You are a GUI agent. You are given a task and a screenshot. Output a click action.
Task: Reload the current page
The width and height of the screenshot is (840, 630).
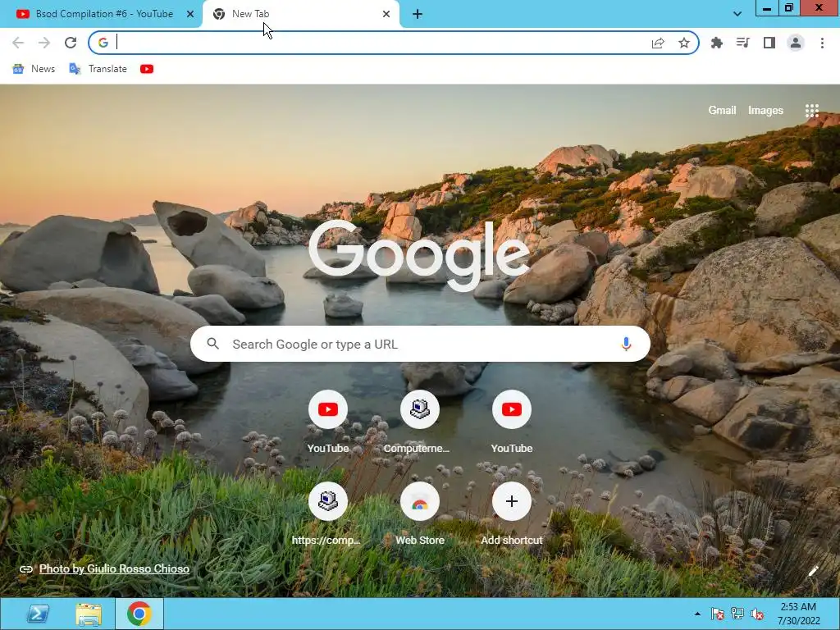71,43
